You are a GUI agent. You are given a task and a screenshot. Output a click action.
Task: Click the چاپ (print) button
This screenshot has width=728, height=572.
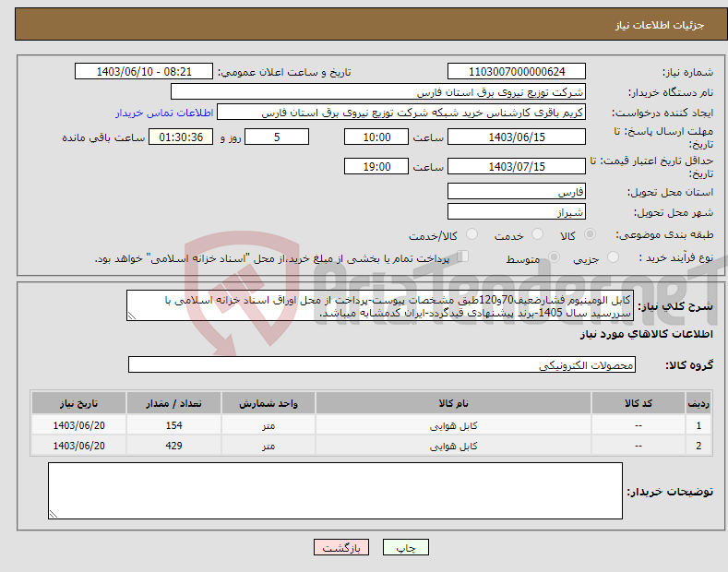pos(405,547)
